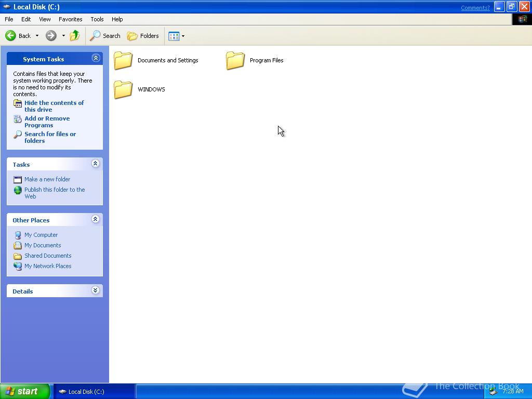The image size is (532, 399).
Task: Open the Edit menu
Action: pos(26,19)
